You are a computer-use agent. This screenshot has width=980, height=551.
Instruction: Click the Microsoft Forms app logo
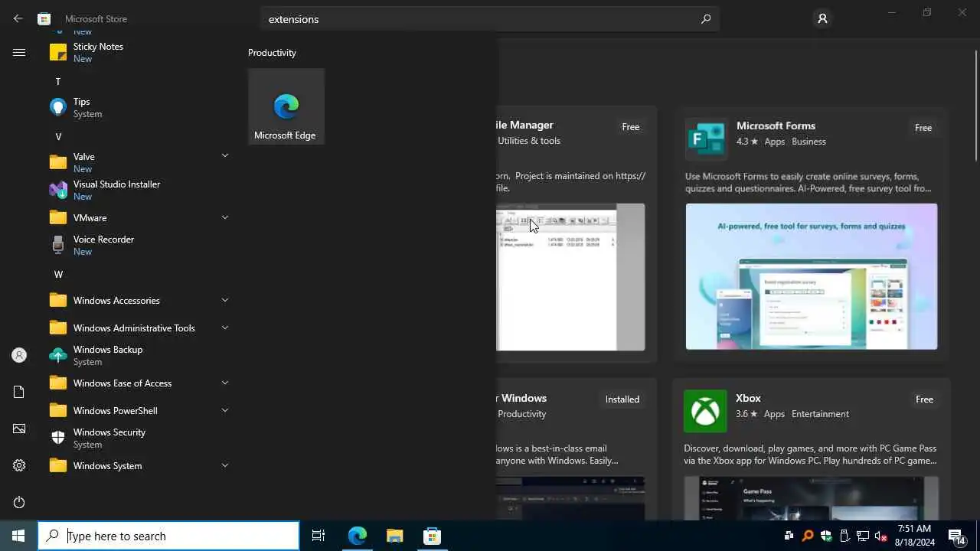tap(706, 139)
